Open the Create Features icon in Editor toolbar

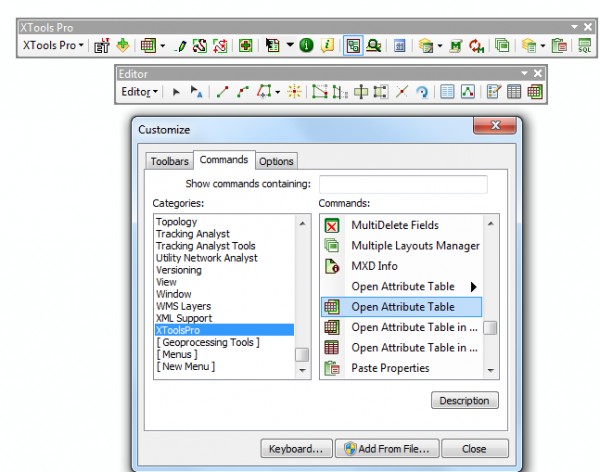pos(493,92)
